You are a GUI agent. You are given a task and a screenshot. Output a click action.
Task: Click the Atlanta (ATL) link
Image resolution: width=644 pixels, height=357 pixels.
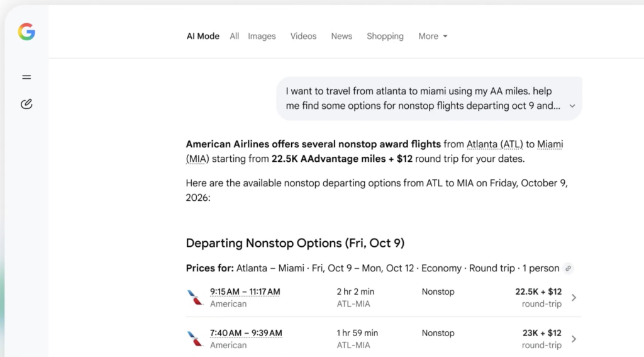[x=494, y=144]
